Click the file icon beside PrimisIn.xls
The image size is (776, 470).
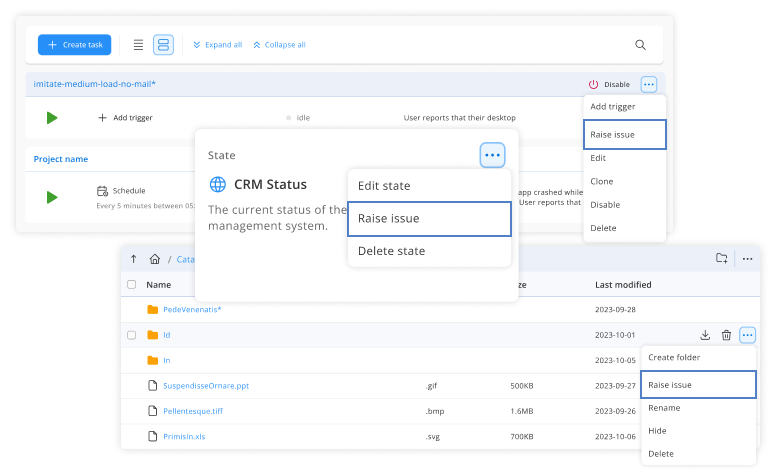(x=152, y=436)
